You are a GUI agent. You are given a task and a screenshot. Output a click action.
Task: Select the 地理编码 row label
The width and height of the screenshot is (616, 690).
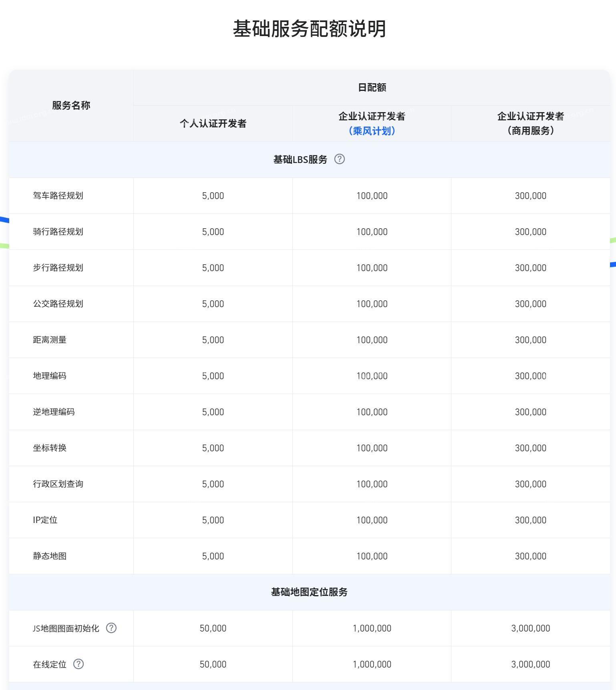(50, 376)
